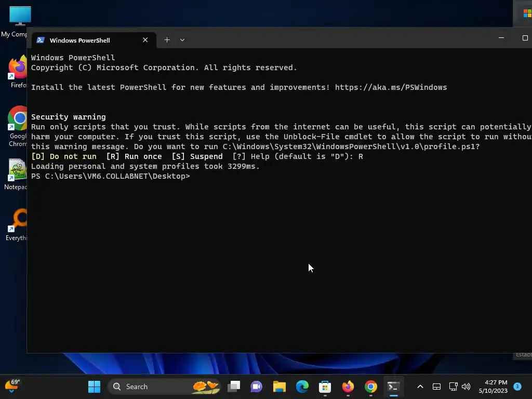The height and width of the screenshot is (399, 532).
Task: Open My Computer desktop icon
Action: [x=14, y=21]
